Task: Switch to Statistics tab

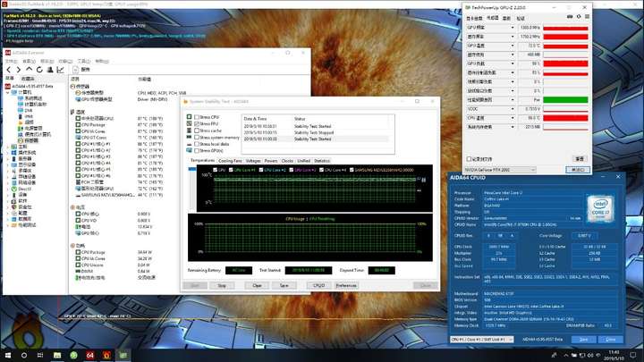Action: (322, 161)
